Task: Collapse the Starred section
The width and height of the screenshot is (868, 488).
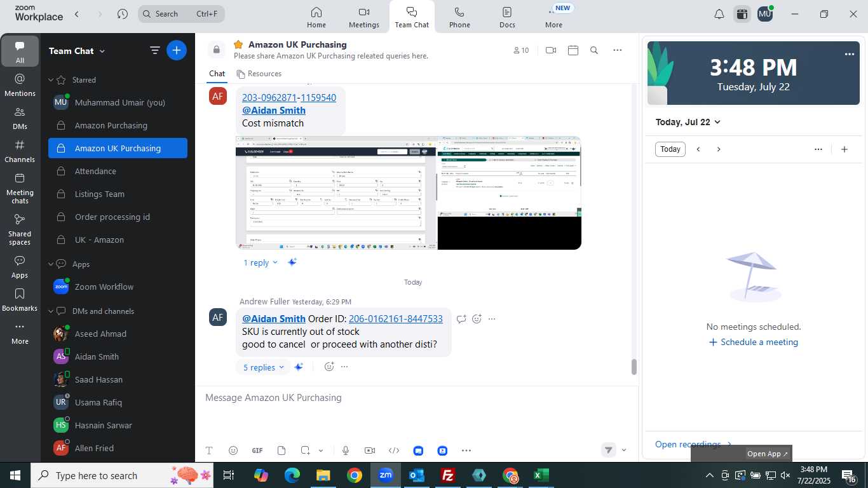Action: coord(51,80)
